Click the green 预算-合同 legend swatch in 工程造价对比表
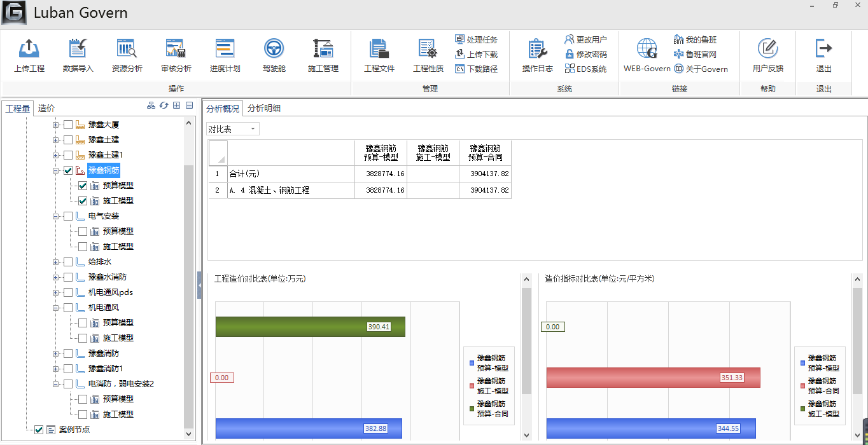Image resolution: width=868 pixels, height=445 pixels. (472, 409)
